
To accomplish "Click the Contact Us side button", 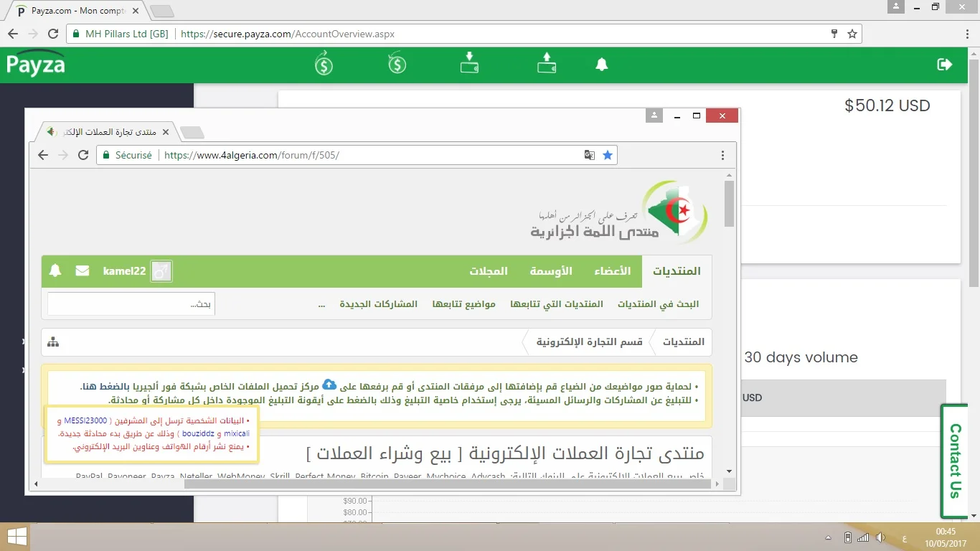I will [x=955, y=461].
